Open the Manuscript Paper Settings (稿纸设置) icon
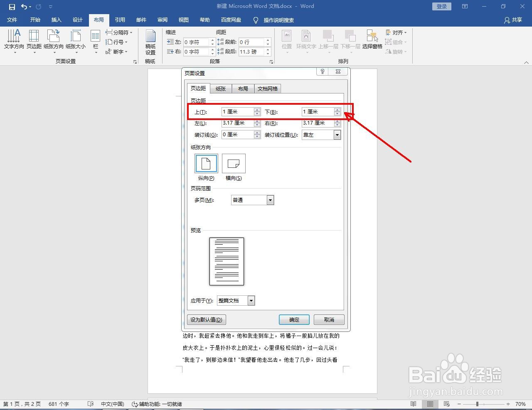Image resolution: width=532 pixels, height=410 pixels. pos(150,42)
